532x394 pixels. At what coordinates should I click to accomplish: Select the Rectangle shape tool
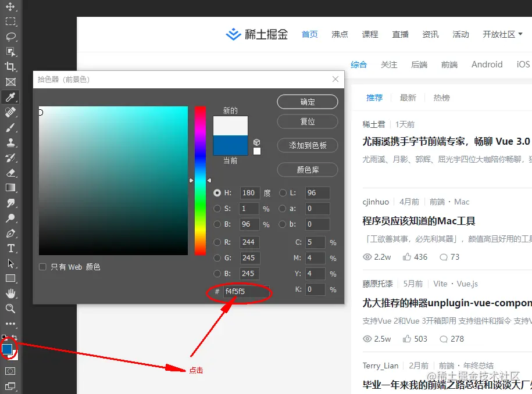click(10, 278)
